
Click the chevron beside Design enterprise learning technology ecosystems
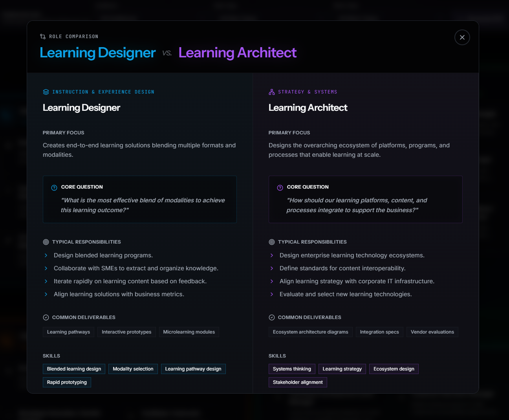[272, 255]
